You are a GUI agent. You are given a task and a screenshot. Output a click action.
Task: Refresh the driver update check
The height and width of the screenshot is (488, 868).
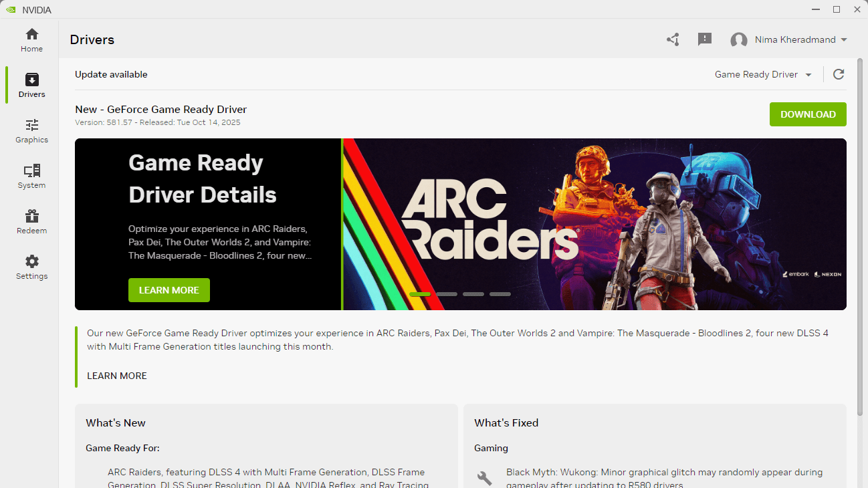839,74
